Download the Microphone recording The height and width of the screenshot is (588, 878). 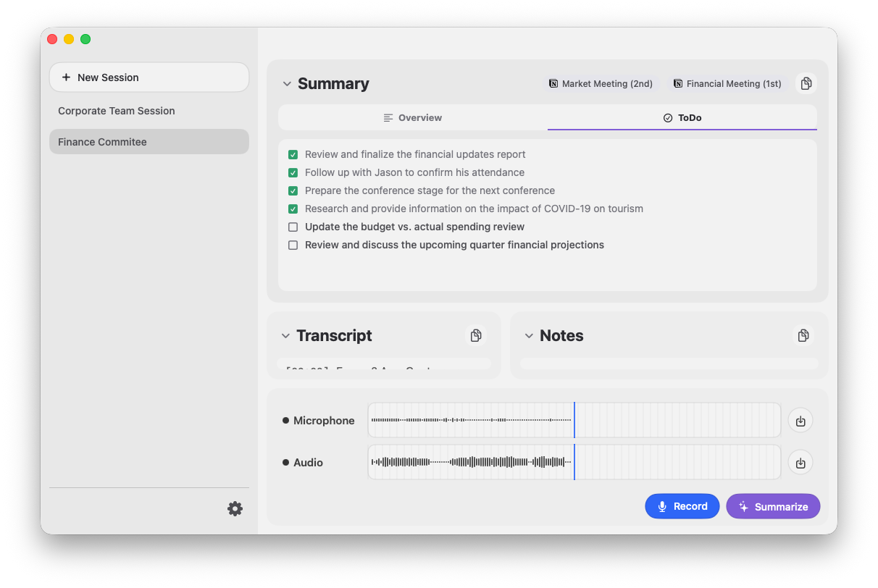(x=800, y=420)
